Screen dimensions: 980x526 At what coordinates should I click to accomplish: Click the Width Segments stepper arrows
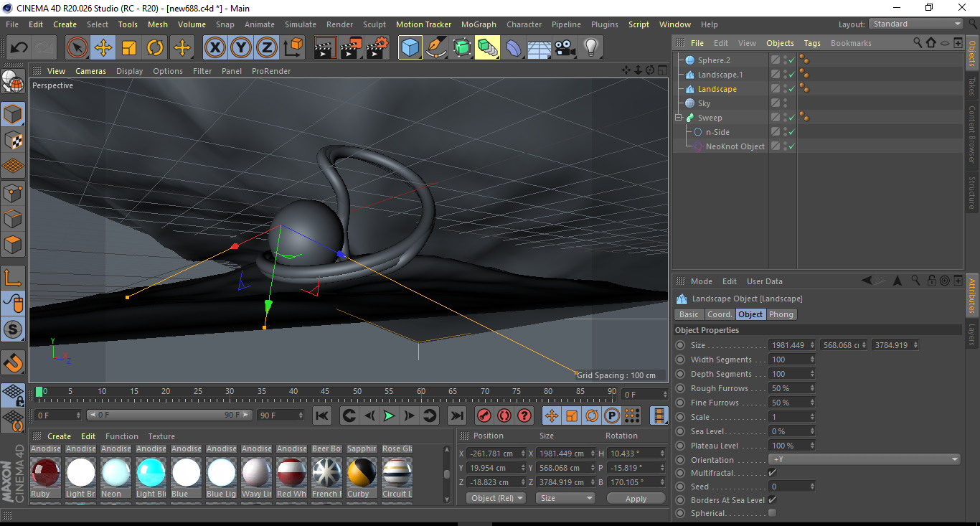coord(812,360)
